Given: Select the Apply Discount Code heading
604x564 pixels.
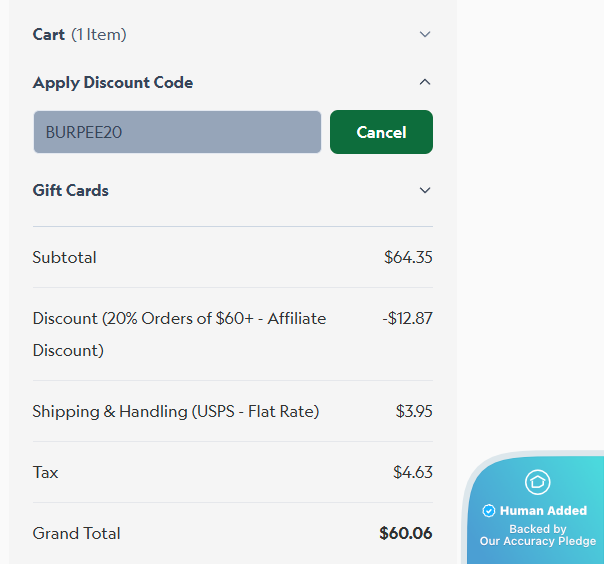Looking at the screenshot, I should (113, 83).
